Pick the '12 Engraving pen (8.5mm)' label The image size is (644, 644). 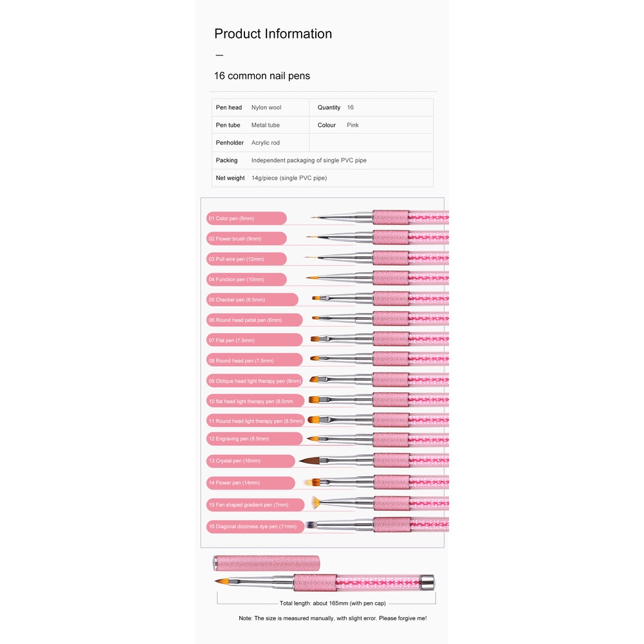pos(238,439)
